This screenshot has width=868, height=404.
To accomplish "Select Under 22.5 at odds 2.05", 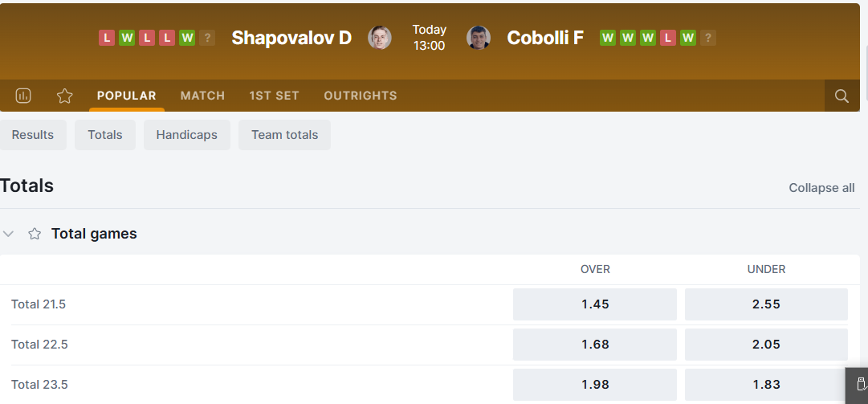I will point(766,345).
